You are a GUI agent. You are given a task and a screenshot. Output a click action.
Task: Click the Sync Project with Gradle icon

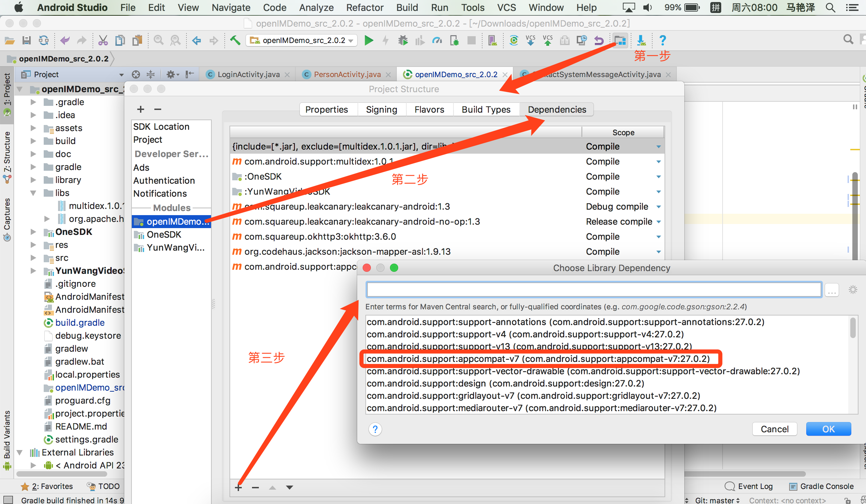pyautogui.click(x=514, y=41)
